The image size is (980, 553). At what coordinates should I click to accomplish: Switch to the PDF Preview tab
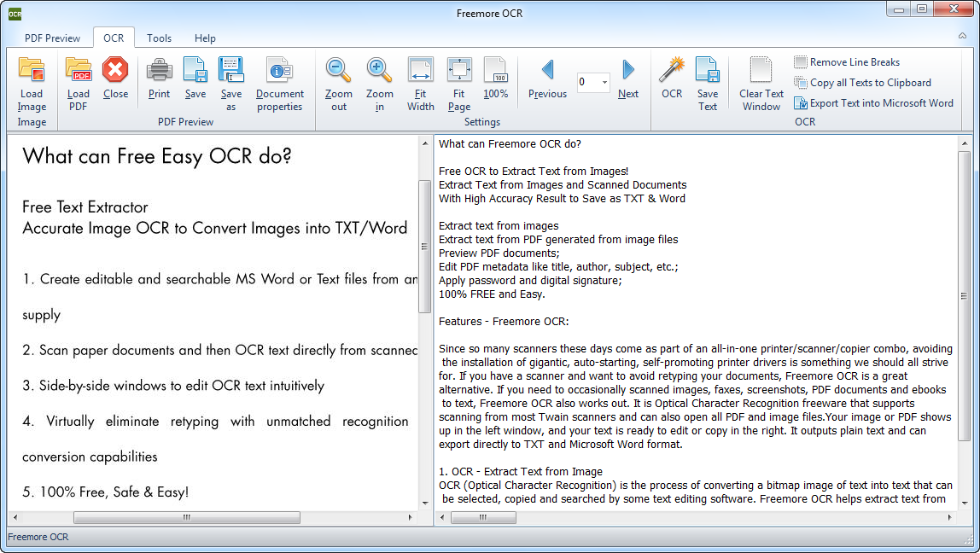click(53, 38)
